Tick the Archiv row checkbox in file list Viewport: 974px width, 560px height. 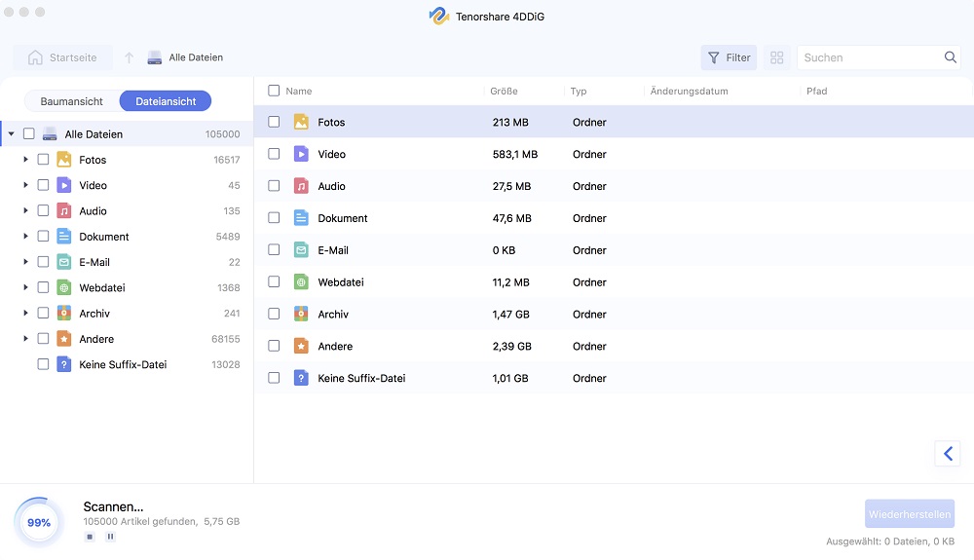[x=274, y=314]
